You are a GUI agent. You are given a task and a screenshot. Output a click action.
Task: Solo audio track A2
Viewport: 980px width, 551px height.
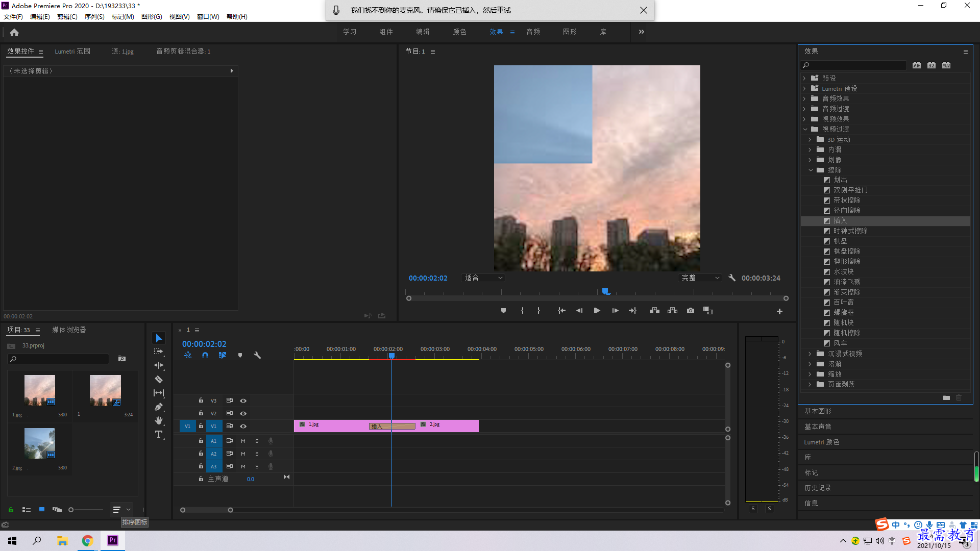pyautogui.click(x=257, y=454)
